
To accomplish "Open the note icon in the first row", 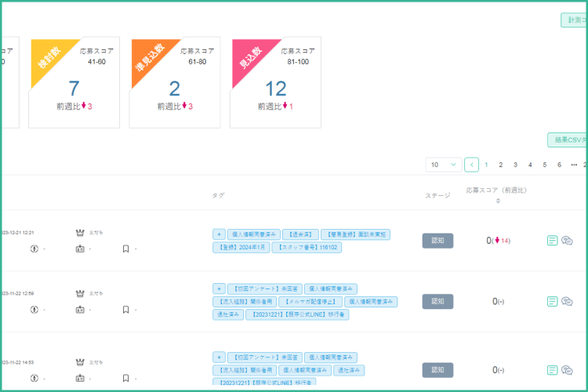I will point(552,241).
